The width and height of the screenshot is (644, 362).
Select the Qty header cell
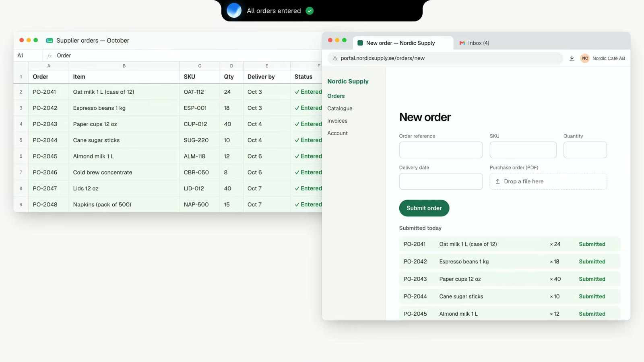tap(231, 77)
